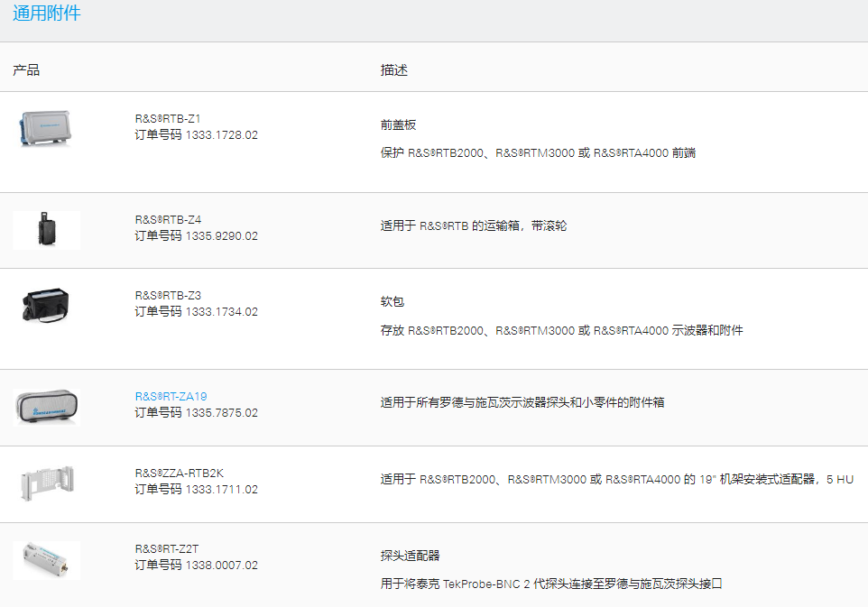Screen dimensions: 868x607
Task: Select the RTB-Z3 soft bag thumbnail
Action: pyautogui.click(x=46, y=306)
